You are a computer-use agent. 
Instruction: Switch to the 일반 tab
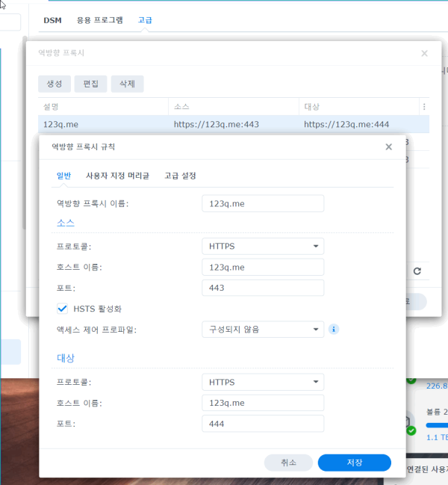pyautogui.click(x=64, y=176)
